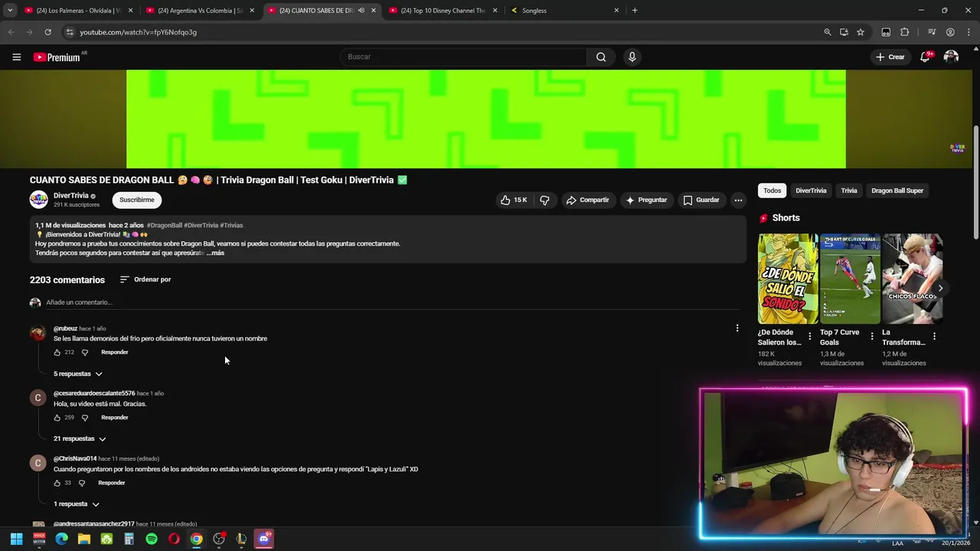Viewport: 980px width, 551px height.
Task: Click the Compartir share button
Action: click(x=587, y=200)
